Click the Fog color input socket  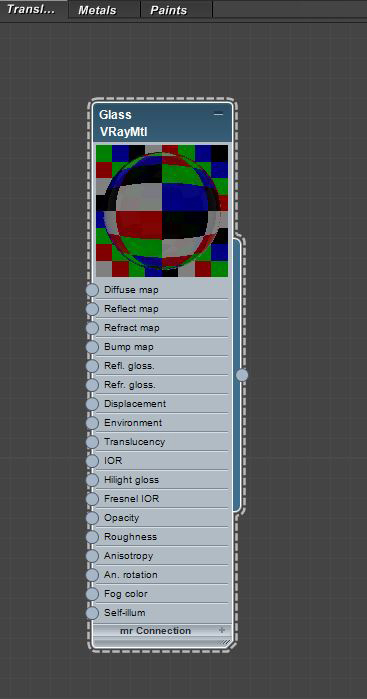click(x=92, y=594)
